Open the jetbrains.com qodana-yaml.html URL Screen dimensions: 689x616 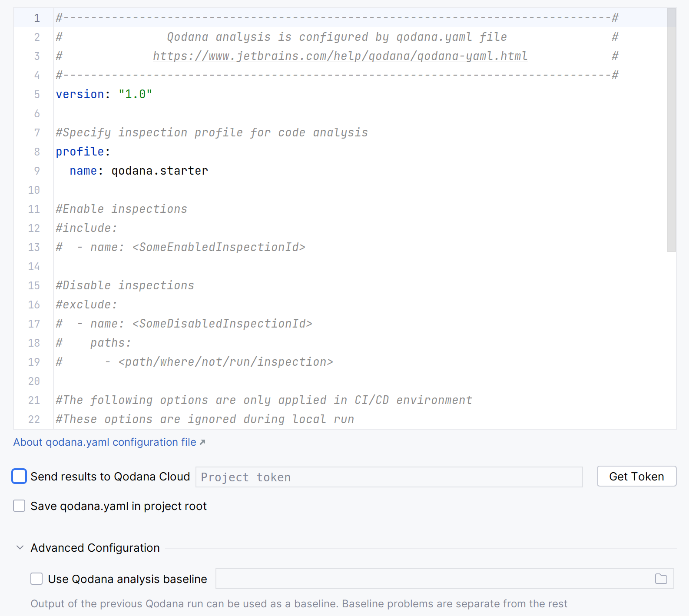click(340, 56)
